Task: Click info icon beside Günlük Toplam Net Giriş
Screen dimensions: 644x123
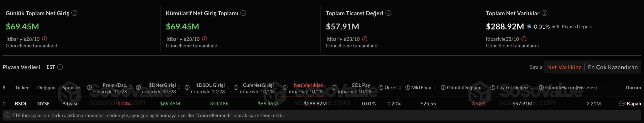Action: click(74, 13)
